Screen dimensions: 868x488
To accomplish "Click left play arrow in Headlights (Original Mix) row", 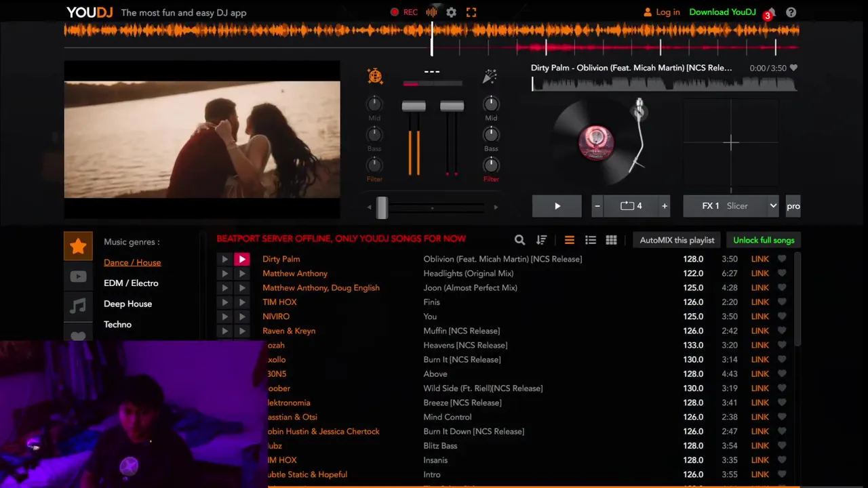I will (224, 273).
